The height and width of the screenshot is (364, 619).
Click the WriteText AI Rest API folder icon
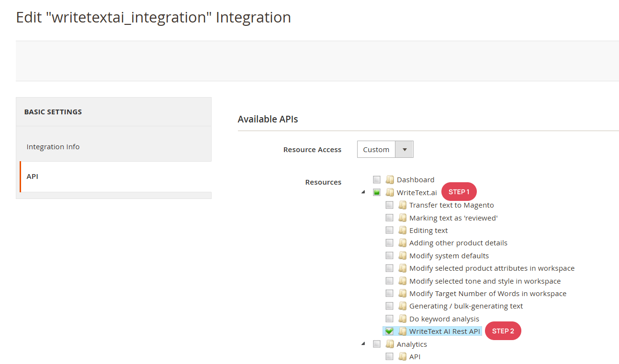403,331
